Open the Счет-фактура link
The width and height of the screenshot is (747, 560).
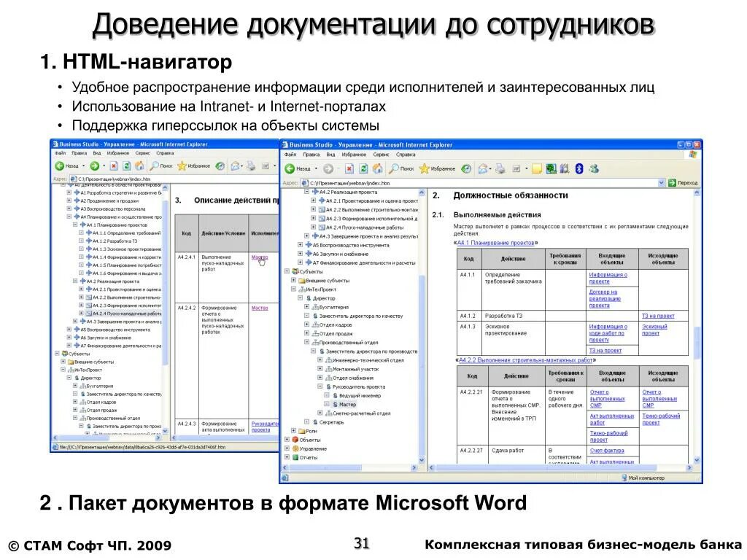pyautogui.click(x=607, y=451)
